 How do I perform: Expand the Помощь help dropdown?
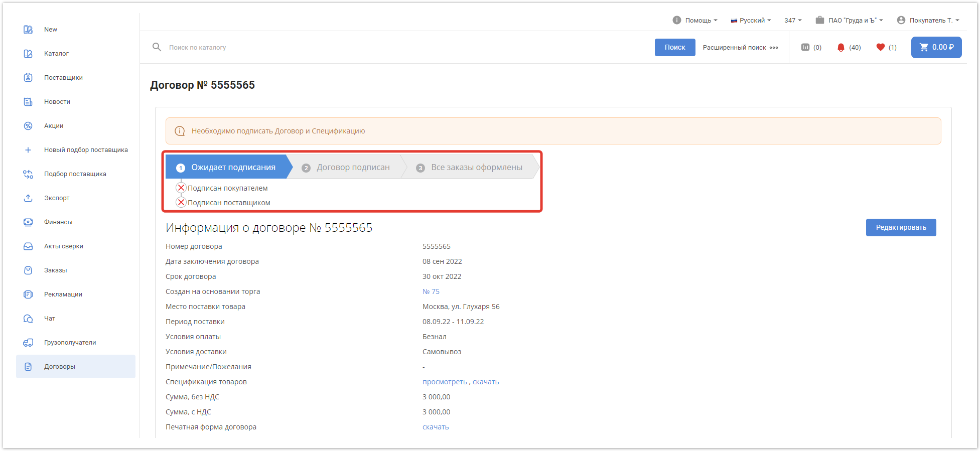point(695,20)
